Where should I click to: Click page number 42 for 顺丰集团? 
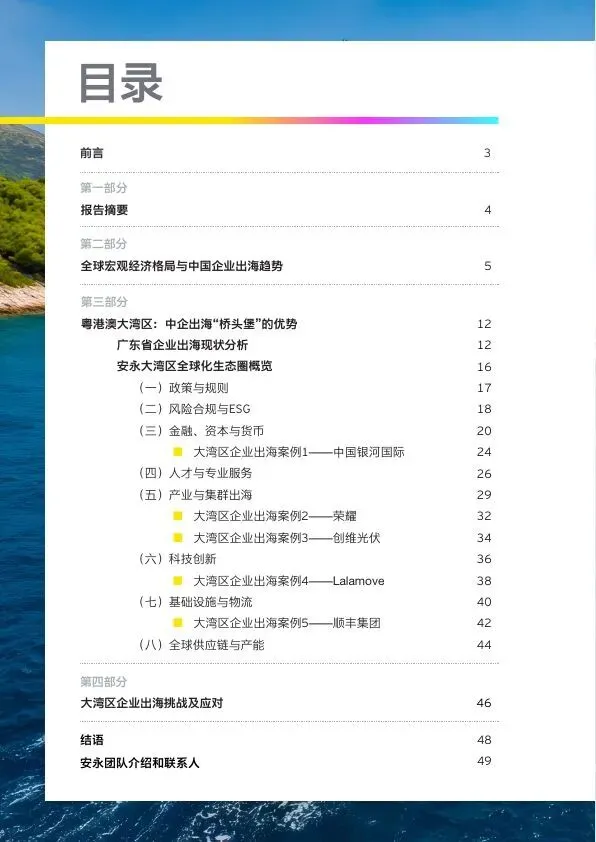point(484,623)
